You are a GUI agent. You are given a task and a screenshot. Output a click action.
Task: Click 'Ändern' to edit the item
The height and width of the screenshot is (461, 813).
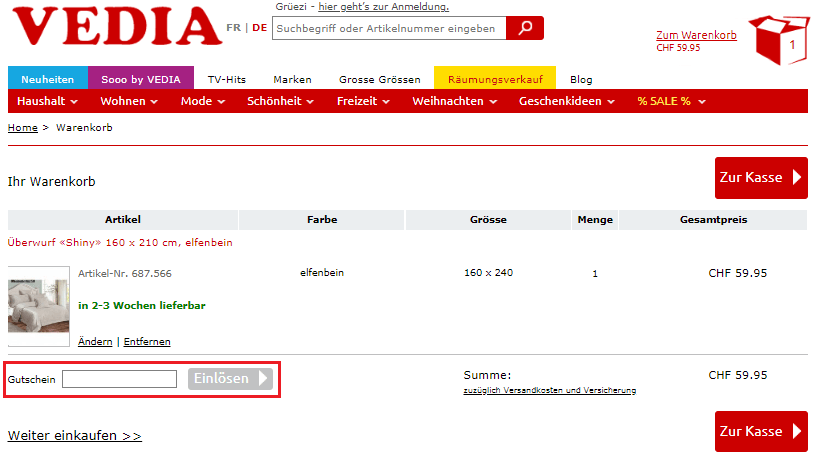[95, 342]
